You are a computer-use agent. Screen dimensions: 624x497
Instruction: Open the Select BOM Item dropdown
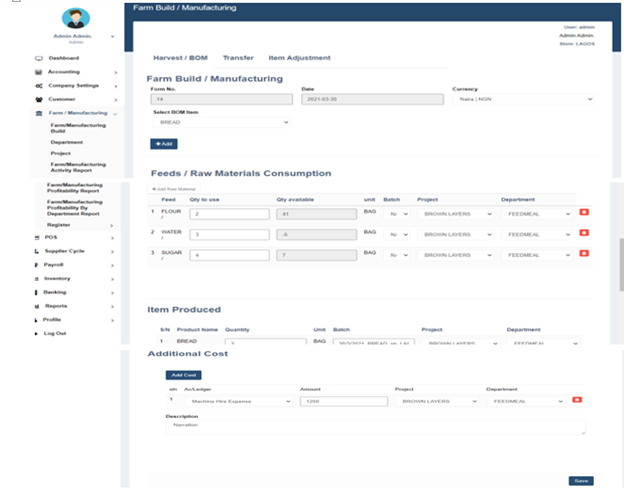click(x=222, y=122)
